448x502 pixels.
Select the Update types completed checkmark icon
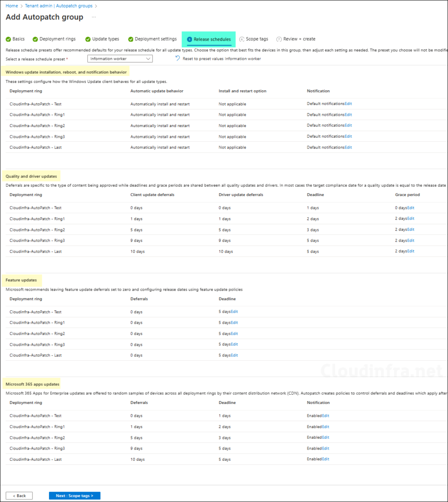[x=88, y=39]
